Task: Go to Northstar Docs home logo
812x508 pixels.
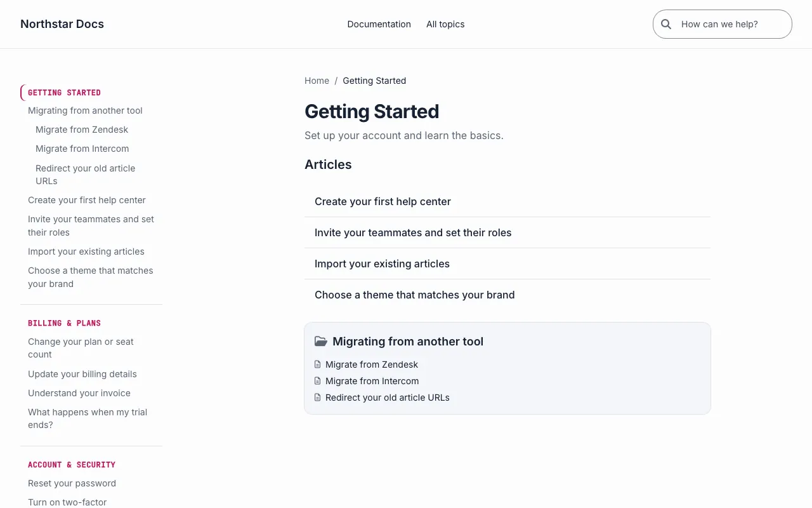Action: [x=62, y=24]
